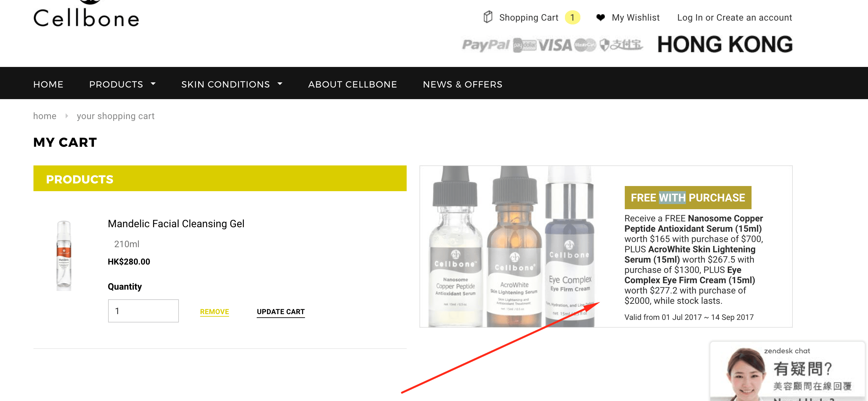Click the PayPal payment logo

[x=485, y=45]
